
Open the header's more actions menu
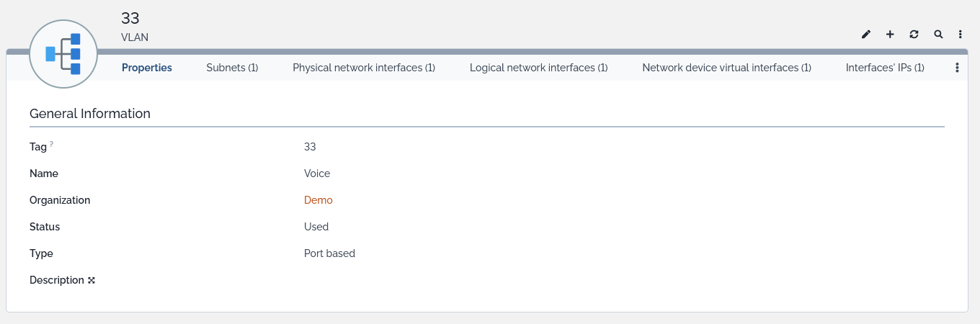(x=961, y=34)
